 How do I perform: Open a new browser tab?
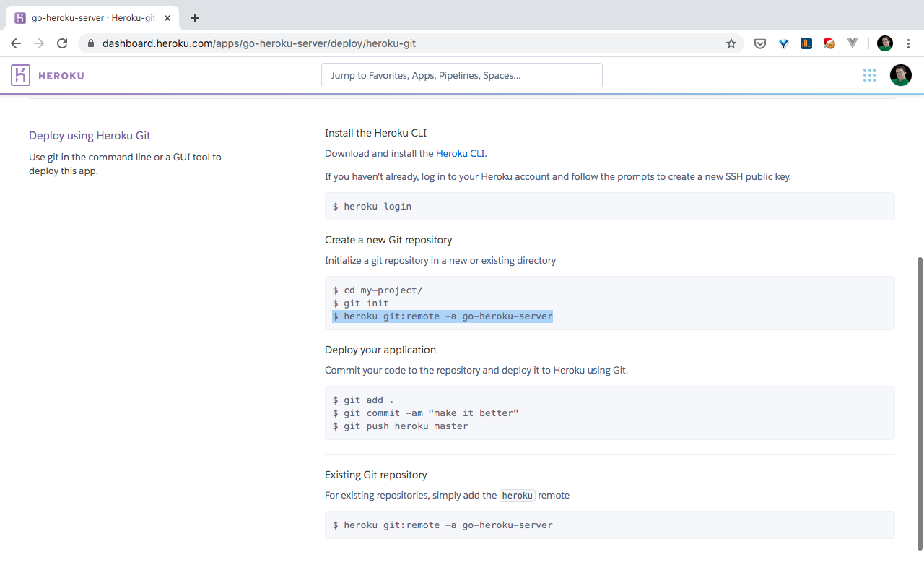pos(194,18)
